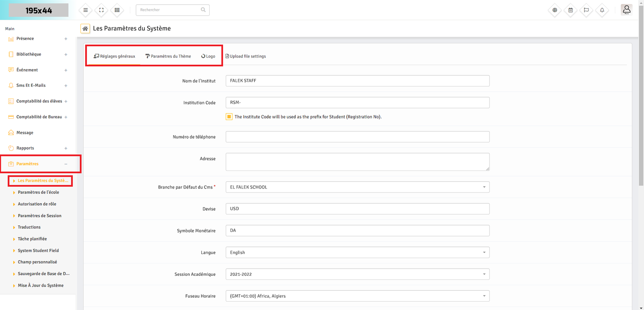Switch to the Logo tab
Image resolution: width=644 pixels, height=310 pixels.
208,56
